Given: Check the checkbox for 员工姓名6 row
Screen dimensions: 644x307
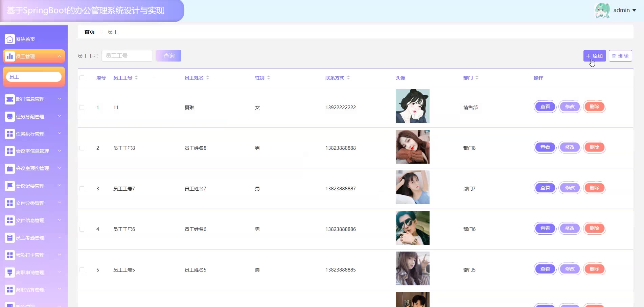Looking at the screenshot, I should tap(82, 229).
